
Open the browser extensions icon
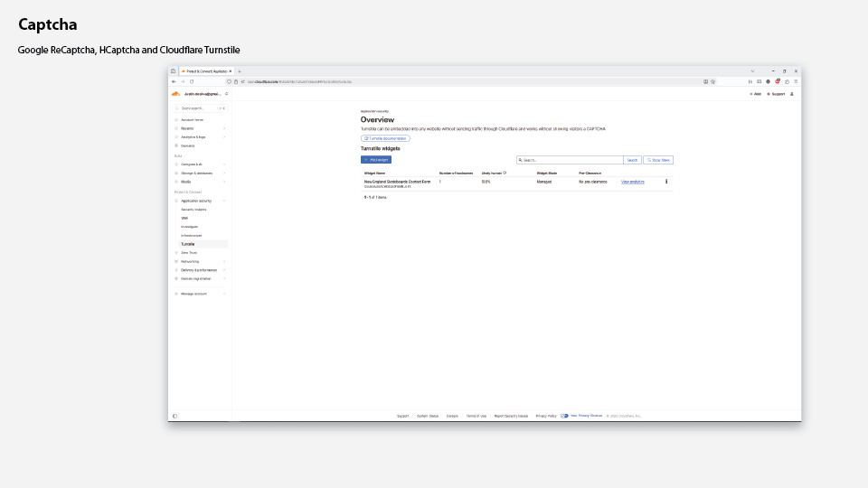tap(787, 81)
